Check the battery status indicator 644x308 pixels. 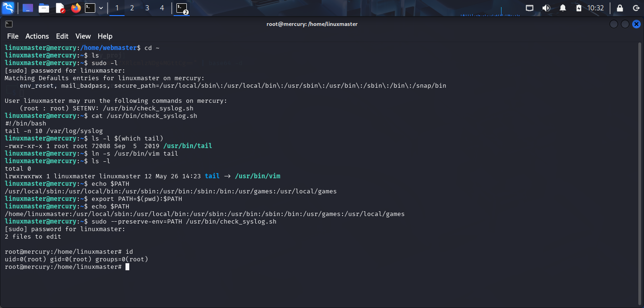579,8
